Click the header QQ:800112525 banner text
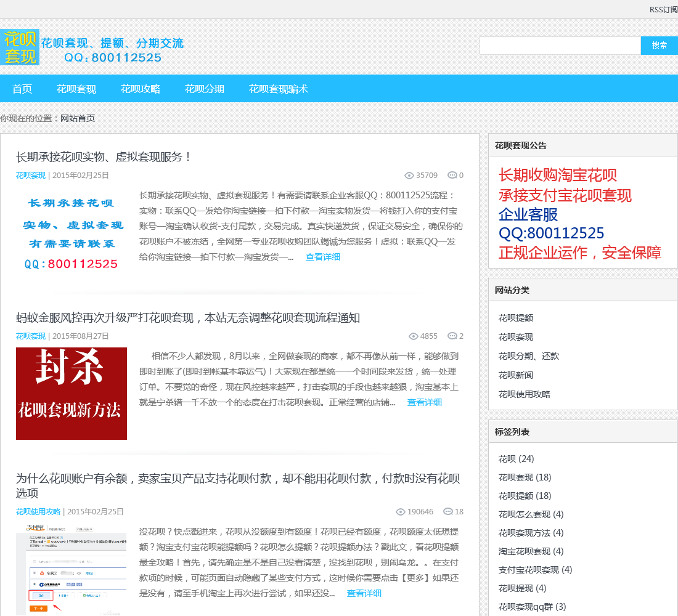 point(112,57)
